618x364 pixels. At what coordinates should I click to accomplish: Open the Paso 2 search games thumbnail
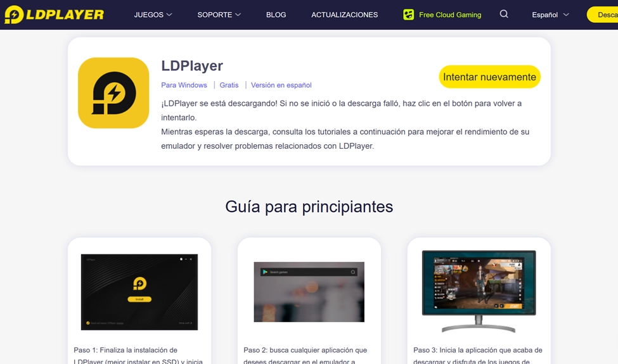point(309,292)
